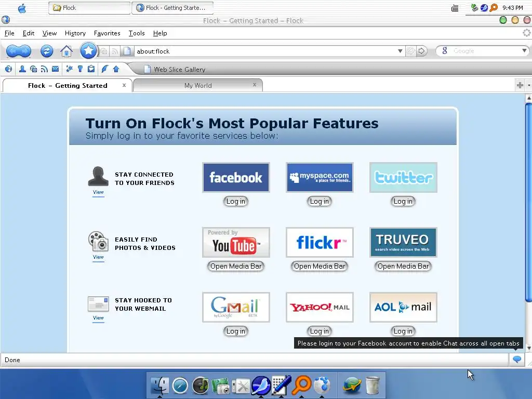Screen dimensions: 532x399
Task: Open the Help menu
Action: pos(160,33)
